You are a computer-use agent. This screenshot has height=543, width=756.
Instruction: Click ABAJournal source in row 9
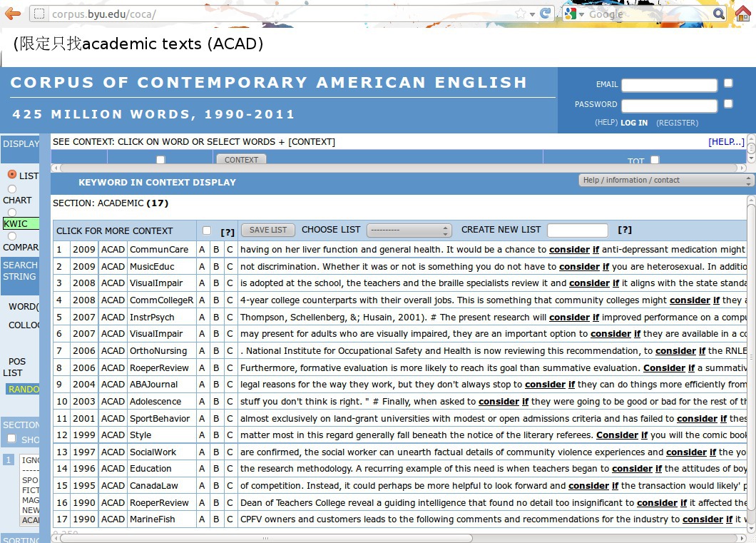(153, 385)
